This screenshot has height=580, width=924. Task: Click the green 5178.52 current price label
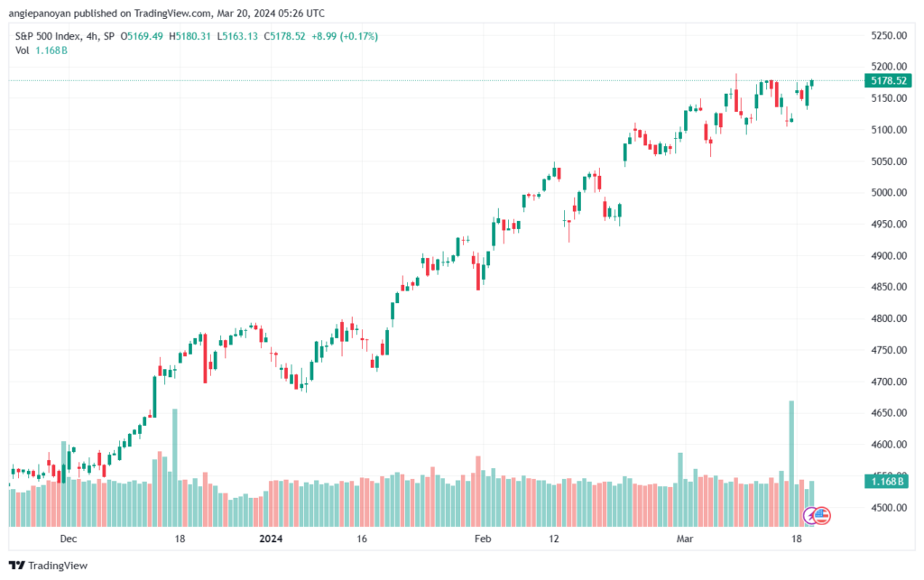tap(888, 80)
